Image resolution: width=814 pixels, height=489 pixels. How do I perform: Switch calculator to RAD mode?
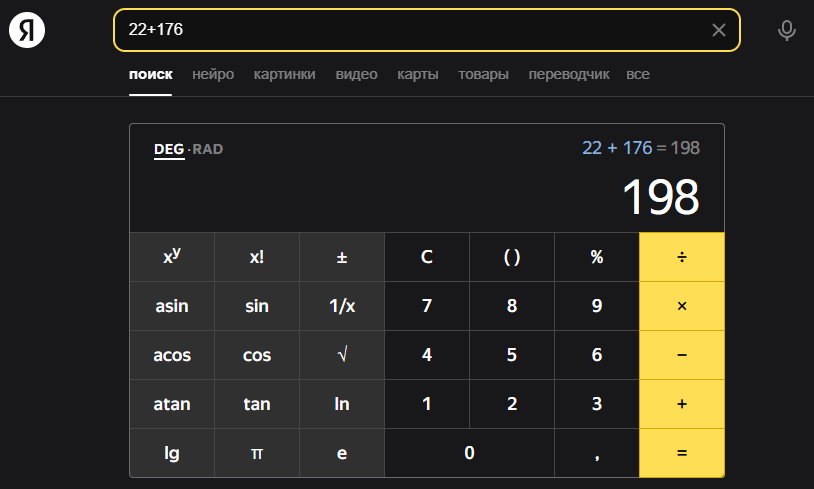click(208, 150)
